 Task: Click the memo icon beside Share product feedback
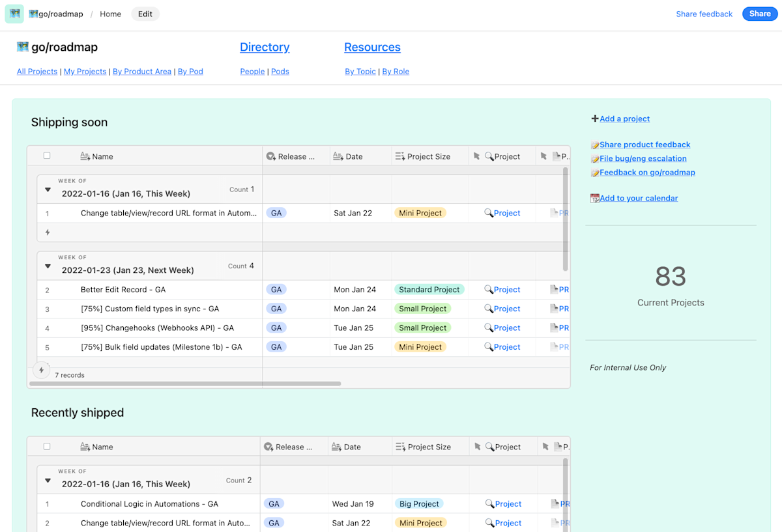point(596,144)
